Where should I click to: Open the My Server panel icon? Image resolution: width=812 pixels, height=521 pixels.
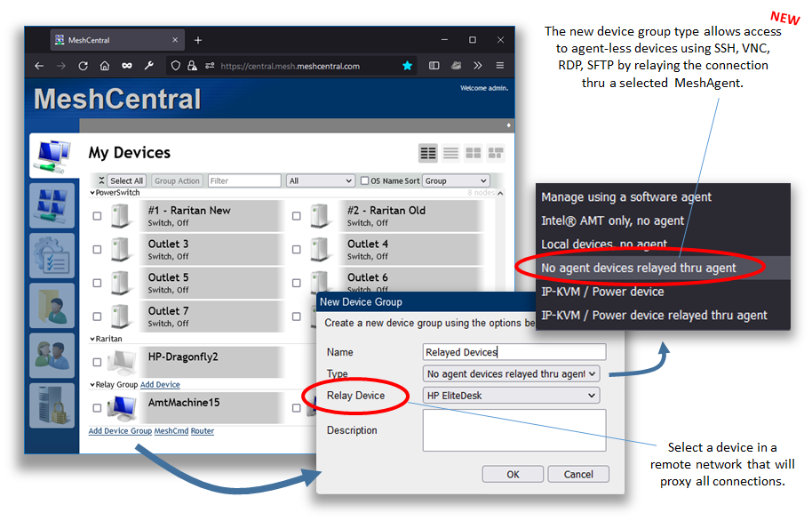(53, 405)
